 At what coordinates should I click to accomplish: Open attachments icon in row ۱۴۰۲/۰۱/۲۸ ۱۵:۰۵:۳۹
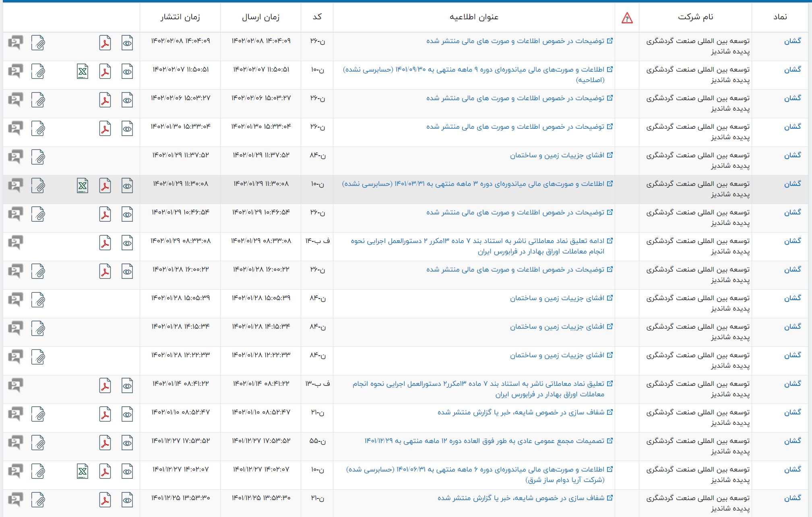(x=38, y=300)
